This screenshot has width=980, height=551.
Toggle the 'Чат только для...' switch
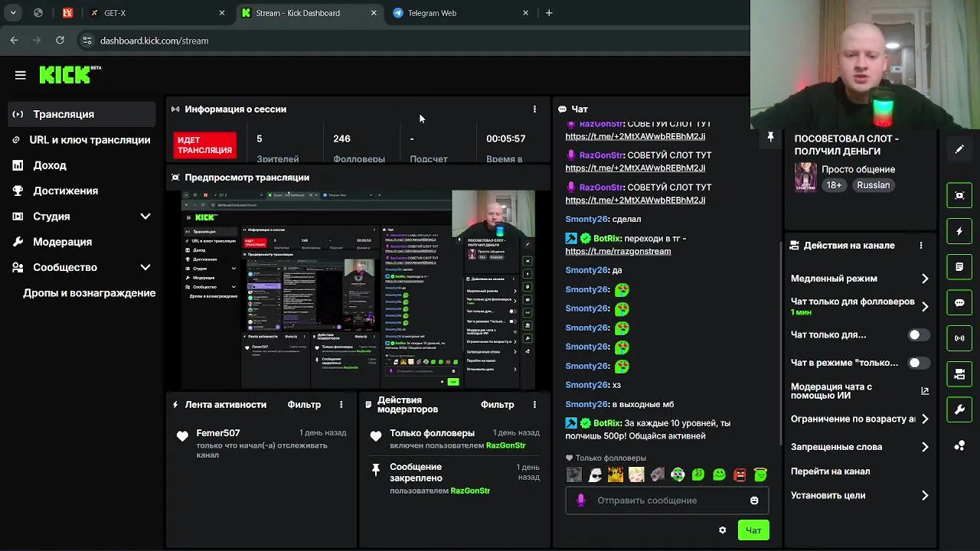[919, 335]
